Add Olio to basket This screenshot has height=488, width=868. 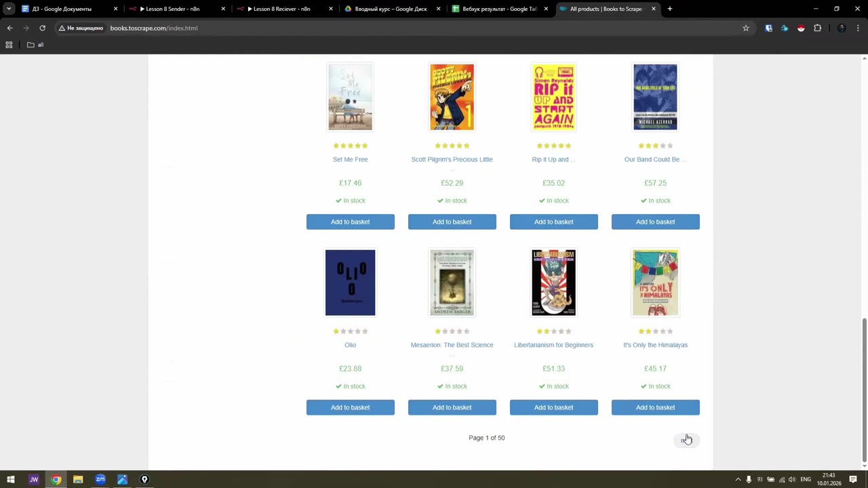(351, 407)
